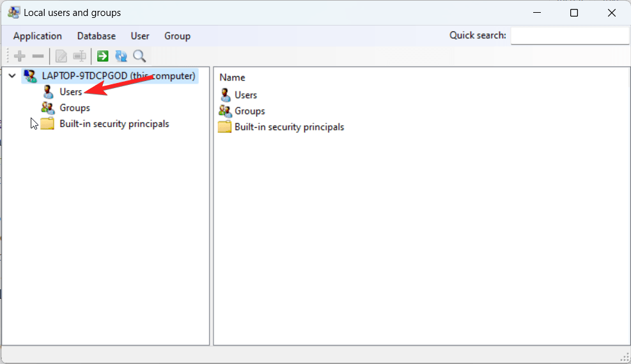The image size is (631, 364).
Task: Click Groups text in the right pane
Action: (250, 111)
